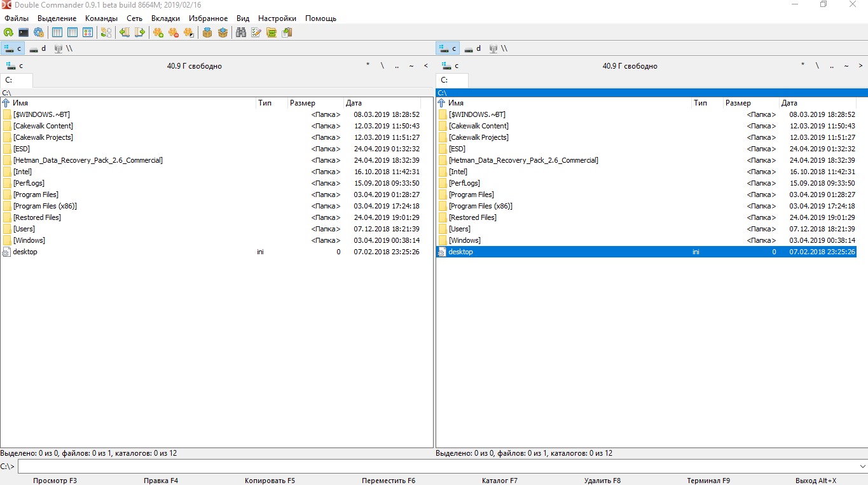
Task: Open Настройки menu
Action: [277, 18]
